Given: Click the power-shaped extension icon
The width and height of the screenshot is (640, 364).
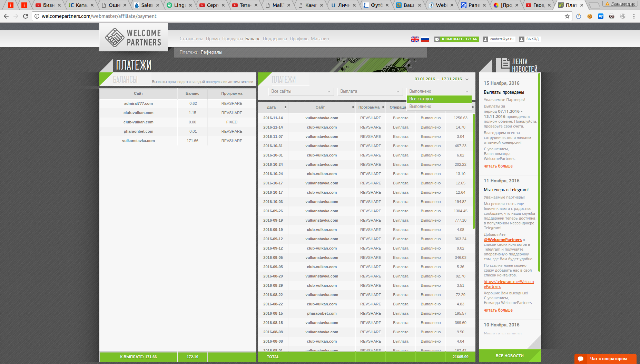Looking at the screenshot, I should pos(579,16).
